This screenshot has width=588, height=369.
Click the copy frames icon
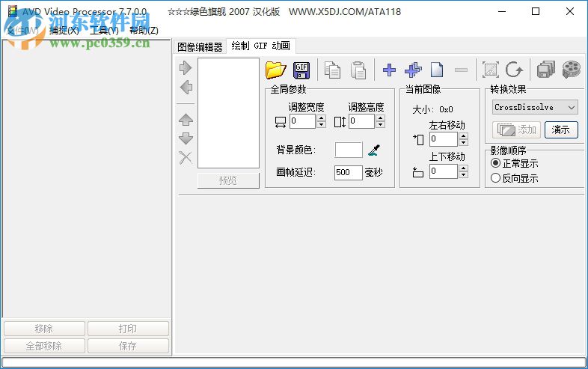click(x=332, y=70)
